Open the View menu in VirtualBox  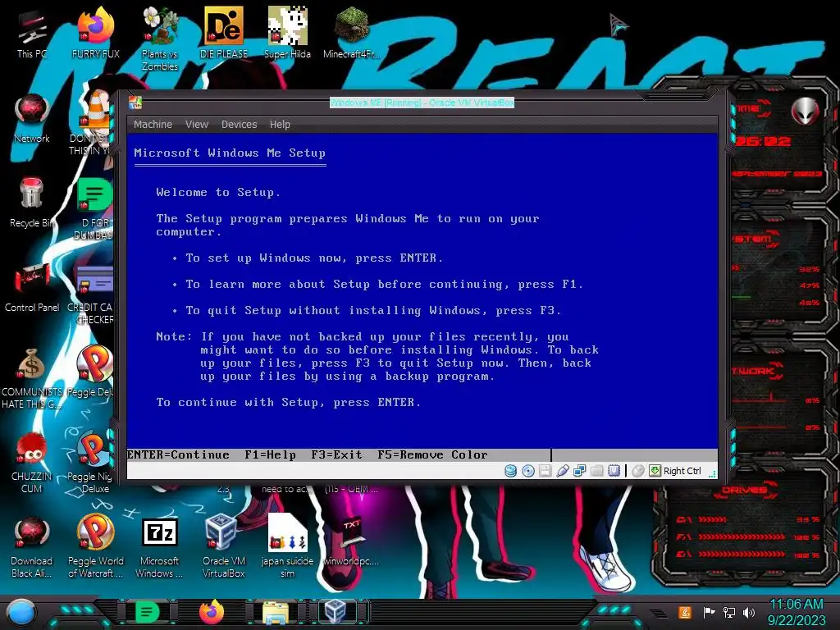click(197, 125)
